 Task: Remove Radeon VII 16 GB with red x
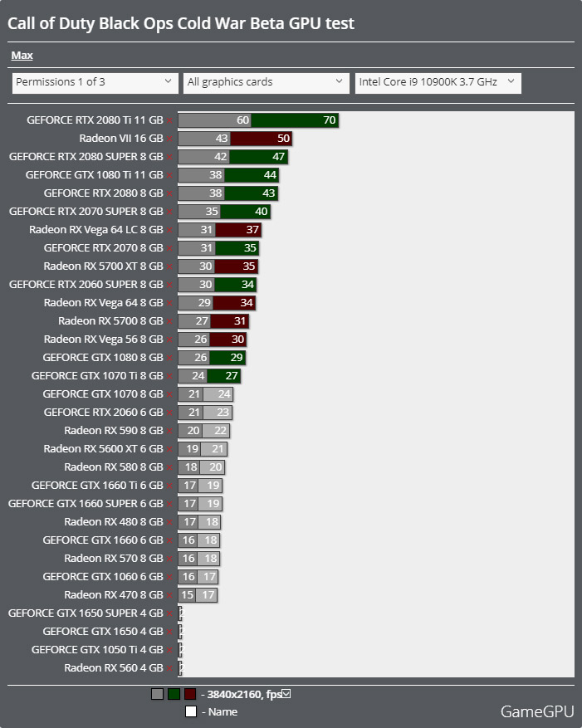(169, 139)
